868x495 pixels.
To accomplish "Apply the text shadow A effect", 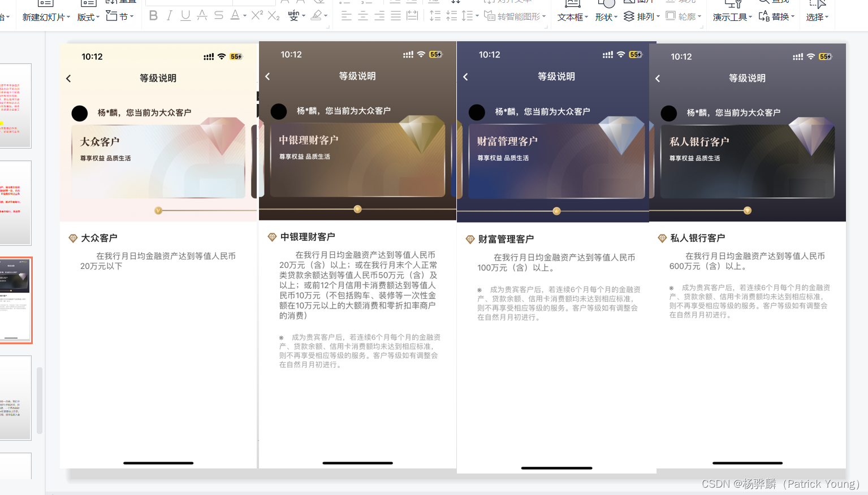I will pyautogui.click(x=202, y=16).
